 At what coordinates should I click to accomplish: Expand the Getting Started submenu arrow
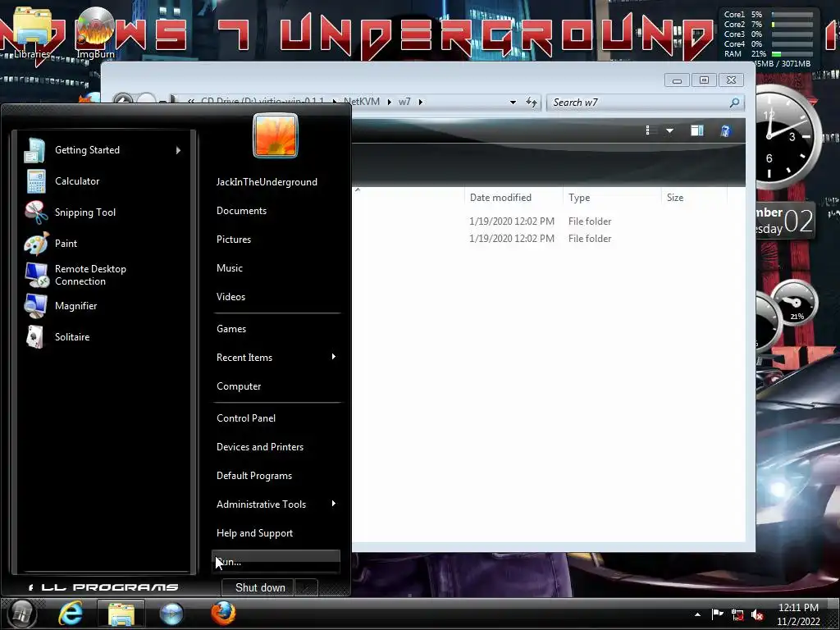pos(178,151)
